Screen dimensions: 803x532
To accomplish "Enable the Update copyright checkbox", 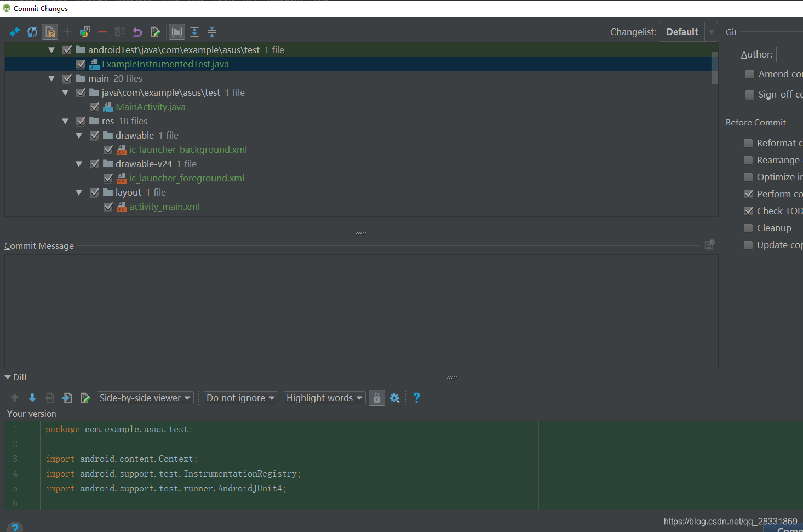I will click(x=748, y=245).
